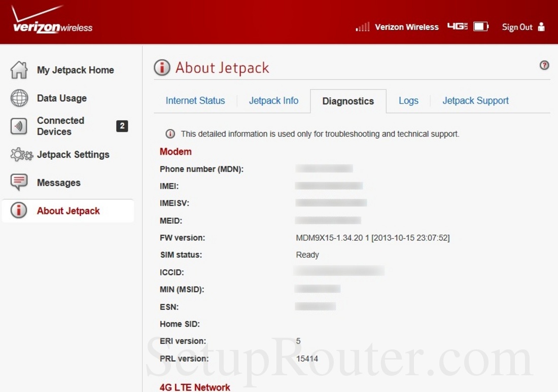Image resolution: width=558 pixels, height=392 pixels.
Task: Click the Home SID: label
Action: (x=180, y=324)
